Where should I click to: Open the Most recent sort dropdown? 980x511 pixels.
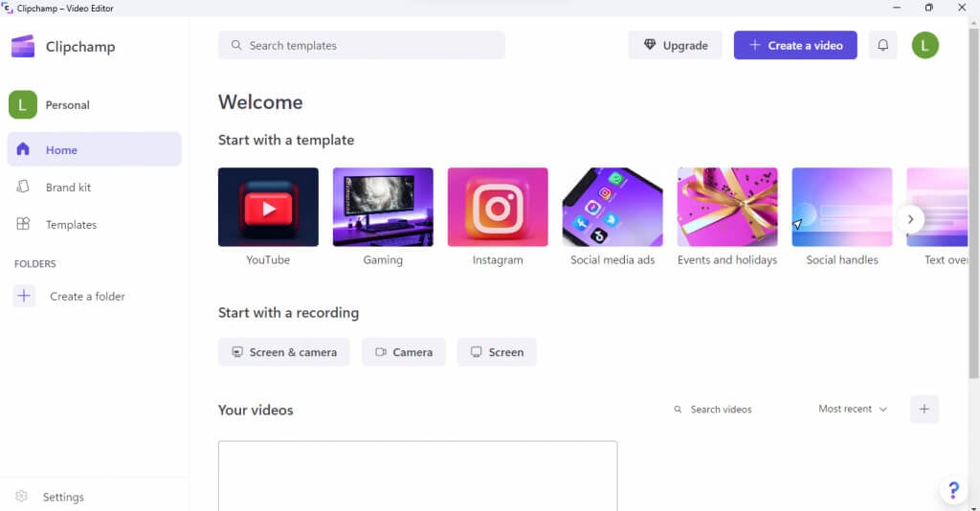(853, 409)
